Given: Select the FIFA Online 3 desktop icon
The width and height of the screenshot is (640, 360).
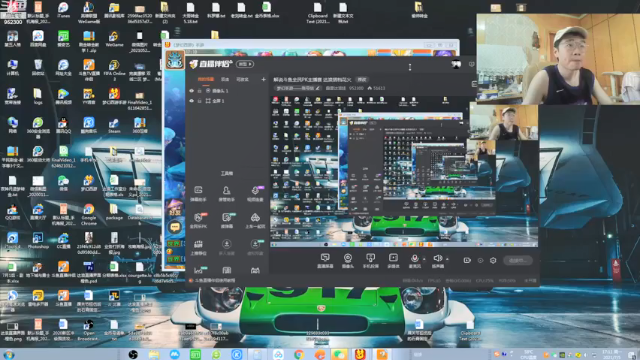Looking at the screenshot, I should coord(114,70).
